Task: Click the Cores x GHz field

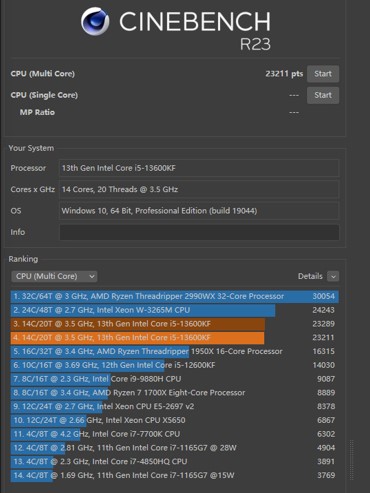Action: (199, 189)
